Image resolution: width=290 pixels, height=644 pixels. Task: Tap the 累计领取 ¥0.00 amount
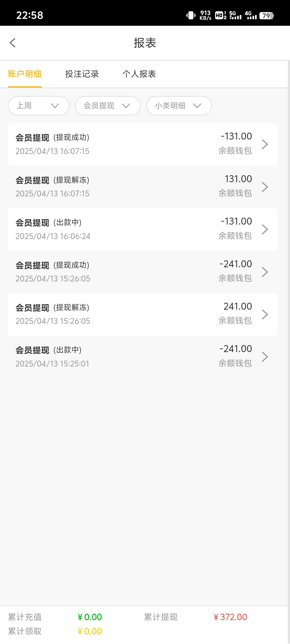click(x=90, y=631)
